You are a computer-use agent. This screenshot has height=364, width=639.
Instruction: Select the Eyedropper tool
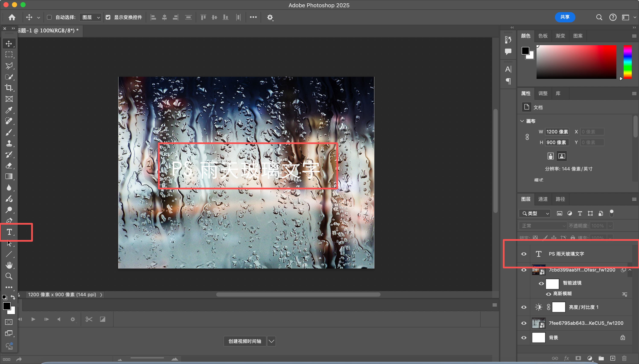(9, 110)
